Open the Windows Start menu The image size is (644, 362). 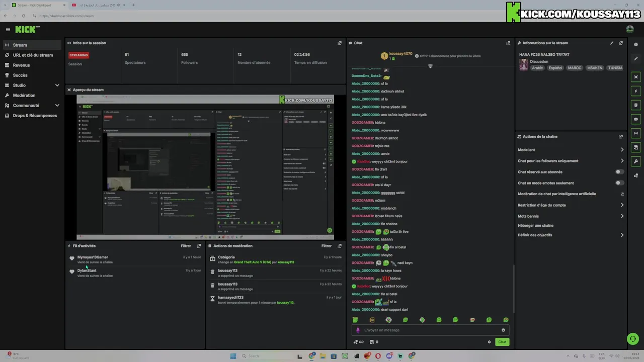(233, 356)
